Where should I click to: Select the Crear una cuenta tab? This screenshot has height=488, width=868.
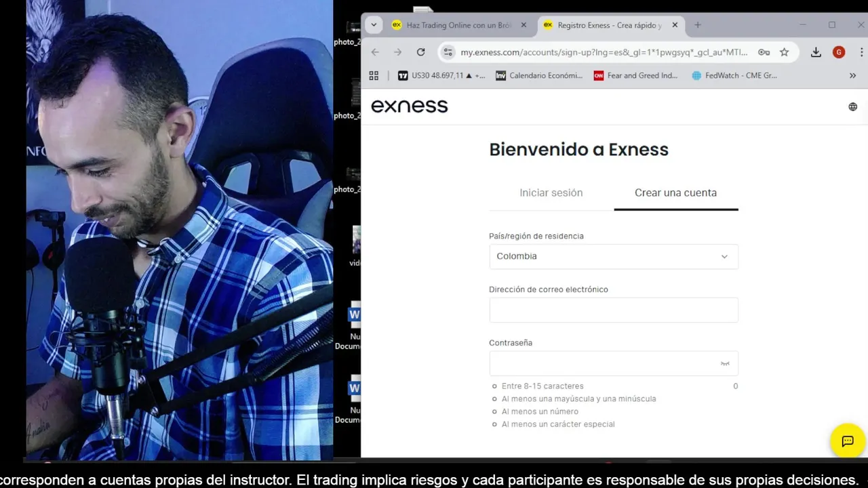coord(675,192)
